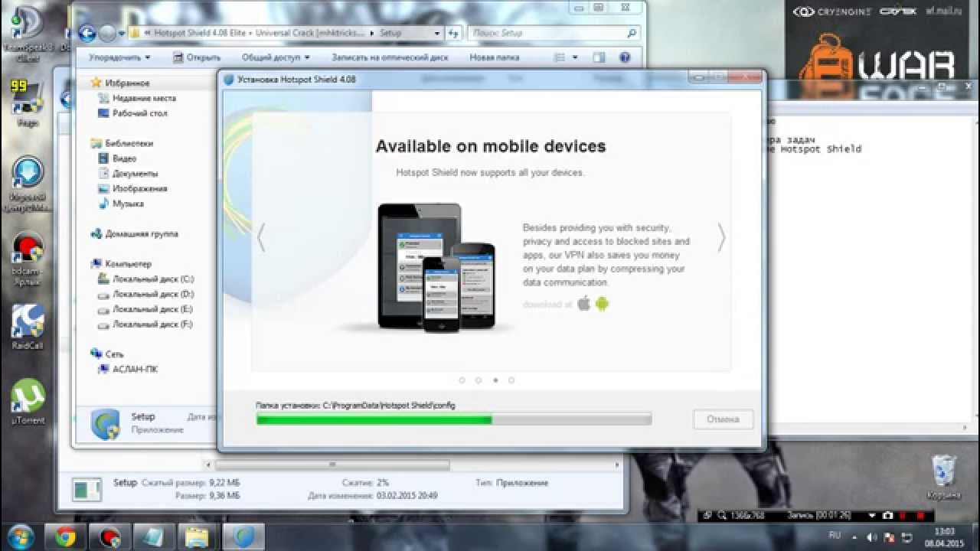The height and width of the screenshot is (551, 980).
Task: Open the µTorrent desktop shortcut
Action: click(28, 402)
